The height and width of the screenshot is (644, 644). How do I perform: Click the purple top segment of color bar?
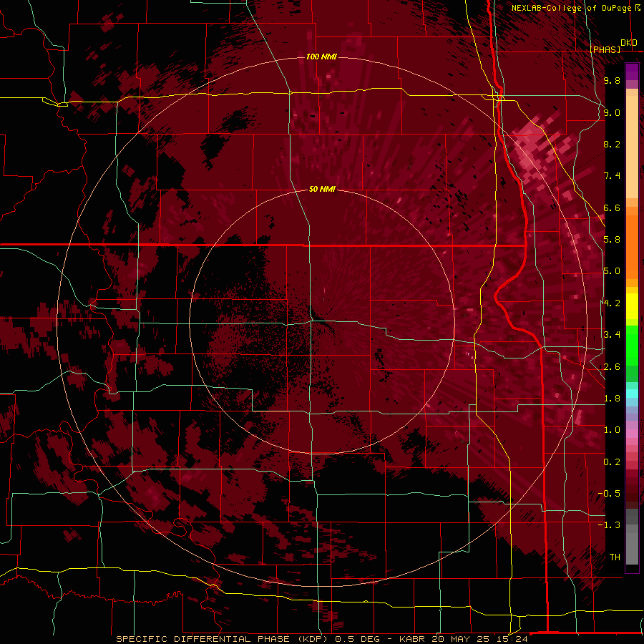(632, 72)
